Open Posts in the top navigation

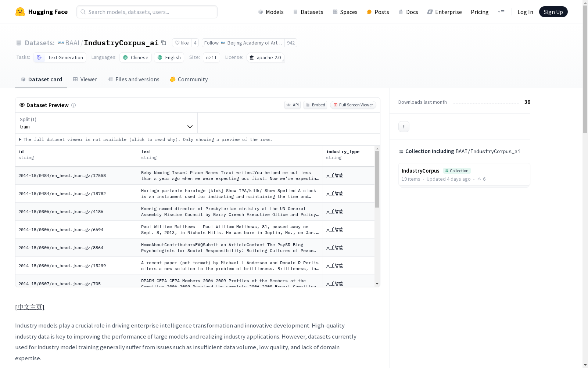tap(378, 12)
